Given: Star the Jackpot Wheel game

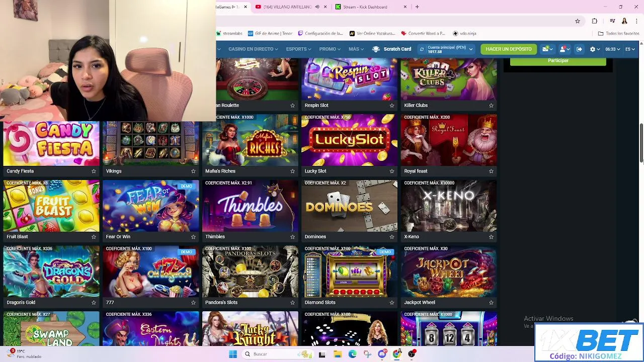Looking at the screenshot, I should click(x=491, y=303).
